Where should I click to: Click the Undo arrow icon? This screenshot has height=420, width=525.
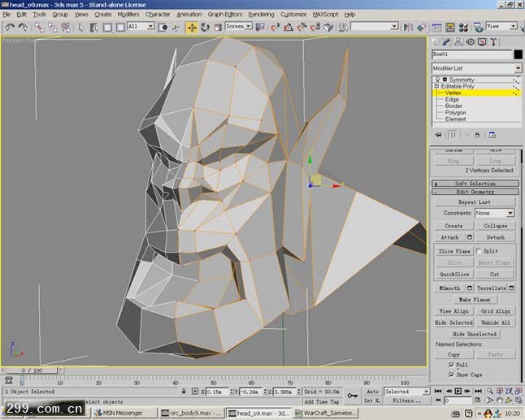click(10, 28)
